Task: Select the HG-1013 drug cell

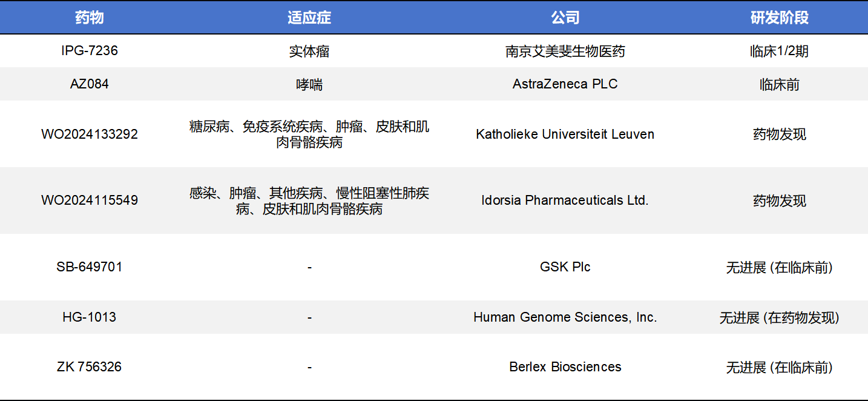Action: point(90,317)
